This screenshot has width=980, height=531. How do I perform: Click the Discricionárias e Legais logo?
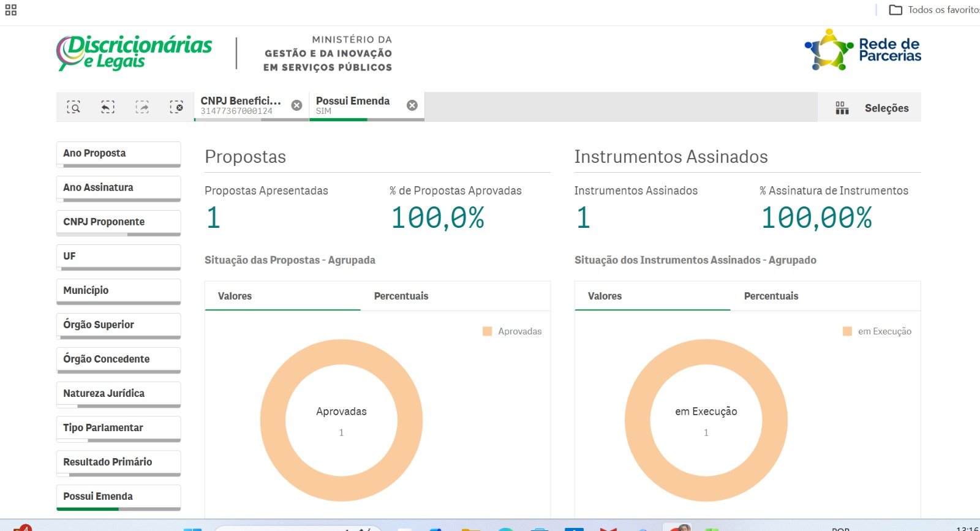tap(134, 53)
